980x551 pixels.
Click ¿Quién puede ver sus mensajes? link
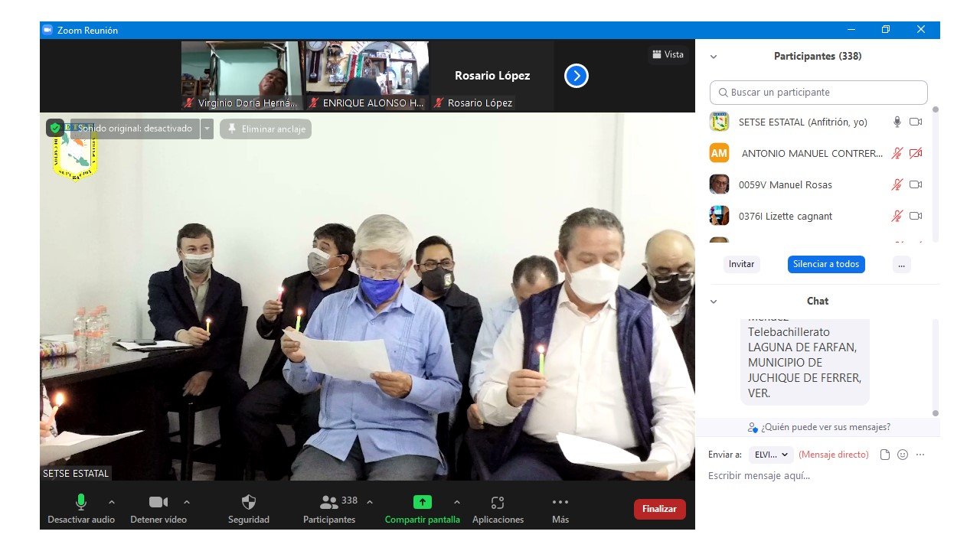tap(819, 427)
